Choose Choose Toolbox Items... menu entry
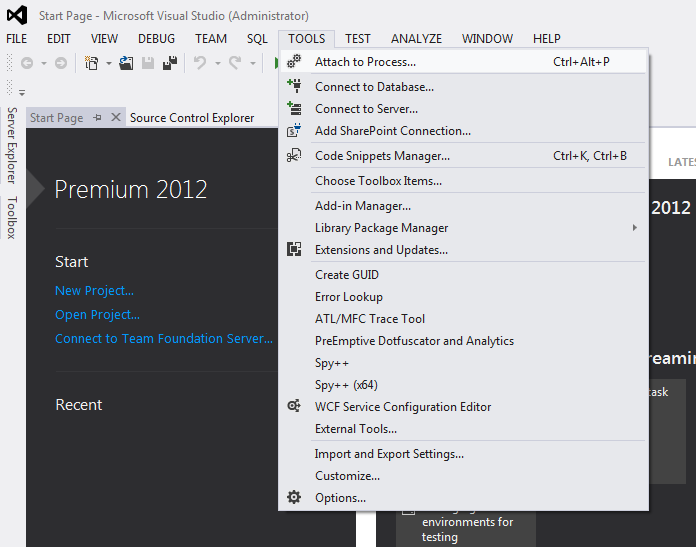Image resolution: width=696 pixels, height=547 pixels. click(x=463, y=181)
